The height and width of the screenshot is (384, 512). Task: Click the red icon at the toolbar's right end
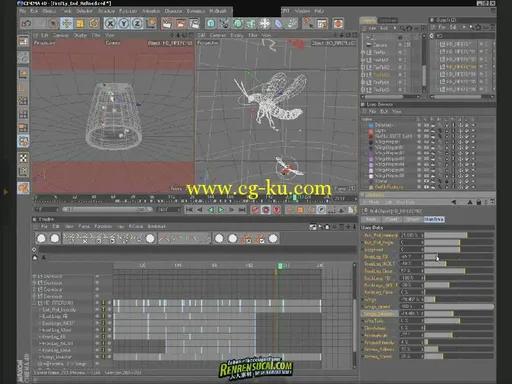[x=338, y=23]
